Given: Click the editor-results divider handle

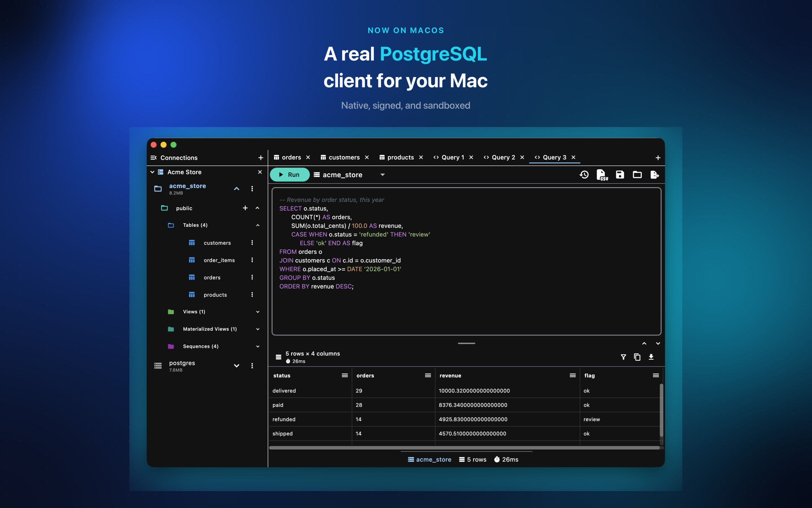Looking at the screenshot, I should 466,343.
